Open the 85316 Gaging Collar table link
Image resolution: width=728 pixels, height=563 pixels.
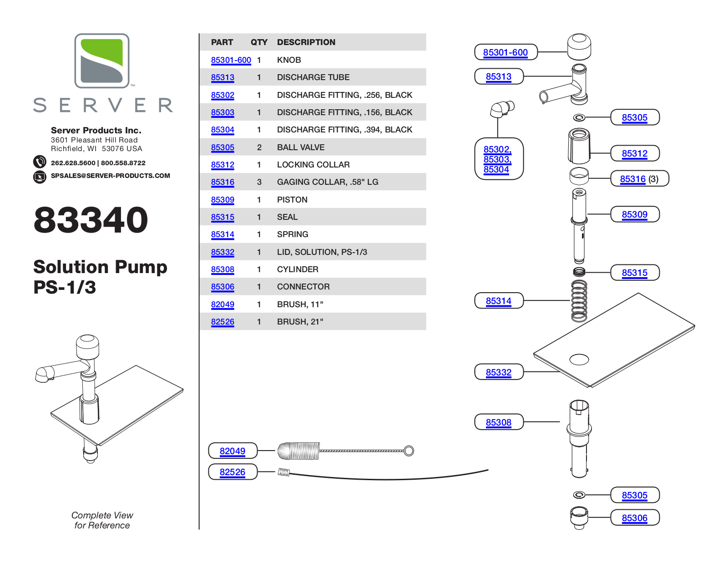pyautogui.click(x=222, y=182)
